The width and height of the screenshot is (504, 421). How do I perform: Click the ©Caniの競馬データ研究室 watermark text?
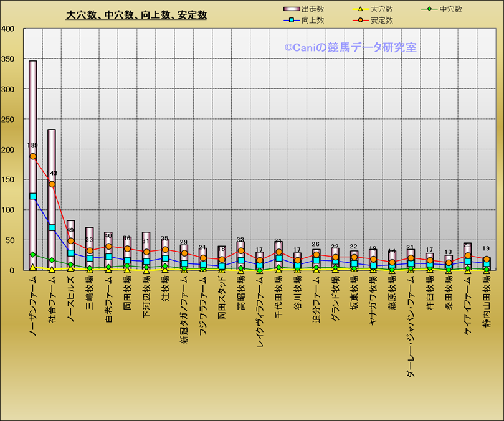[351, 47]
